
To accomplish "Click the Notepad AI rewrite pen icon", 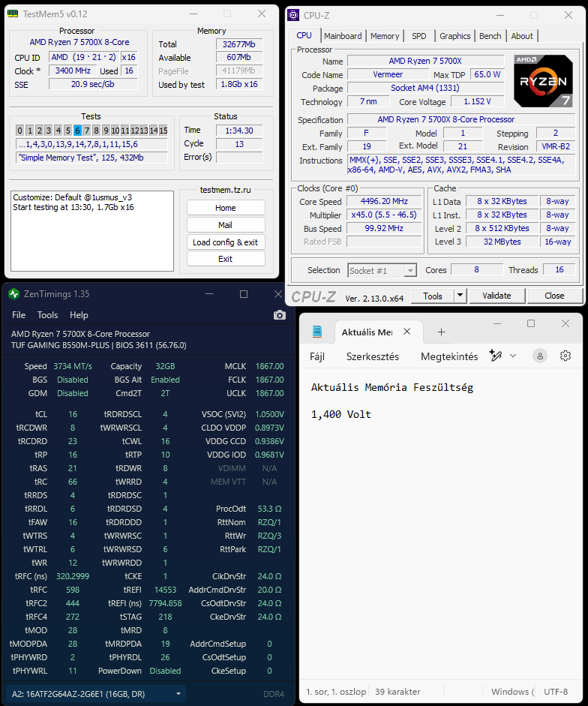I will click(495, 356).
